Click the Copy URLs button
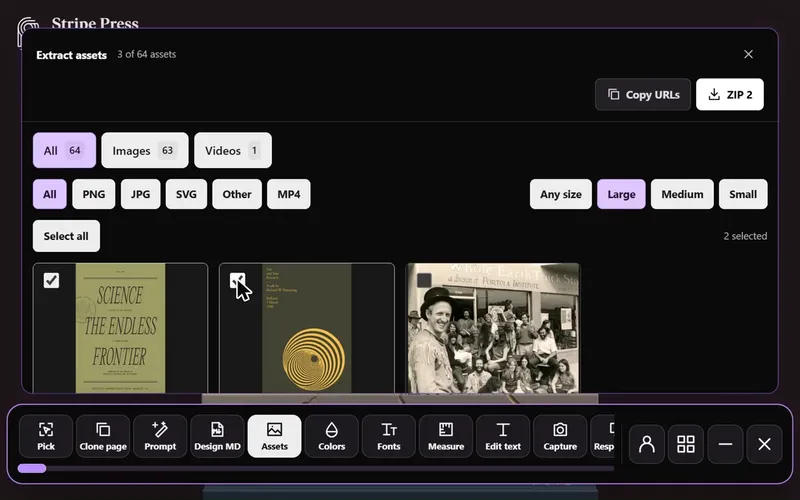 (643, 94)
